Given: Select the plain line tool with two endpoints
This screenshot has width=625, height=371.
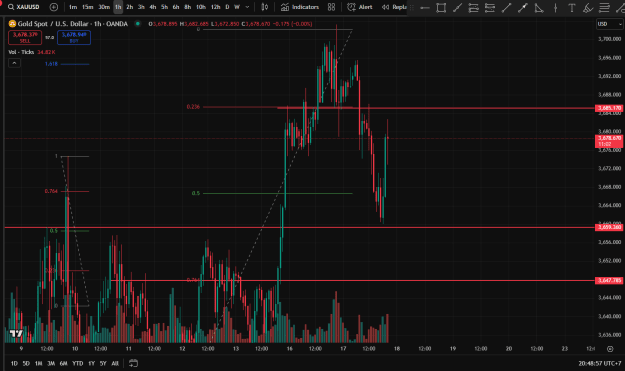Looking at the screenshot, I should [x=506, y=7].
